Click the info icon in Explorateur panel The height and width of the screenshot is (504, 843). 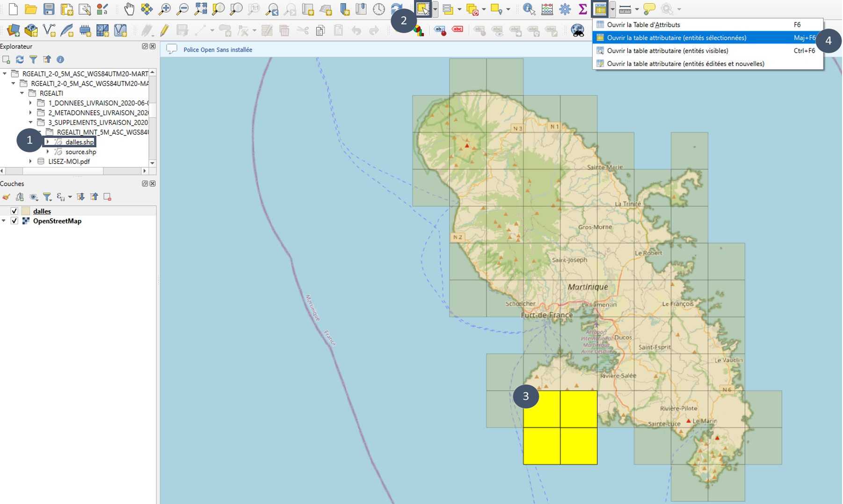click(x=60, y=59)
